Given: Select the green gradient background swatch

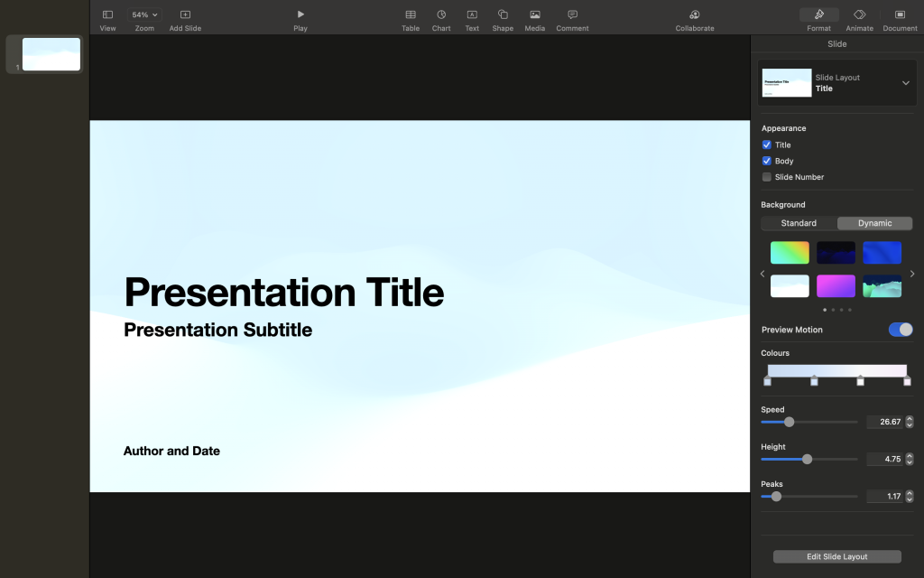Looking at the screenshot, I should (790, 252).
